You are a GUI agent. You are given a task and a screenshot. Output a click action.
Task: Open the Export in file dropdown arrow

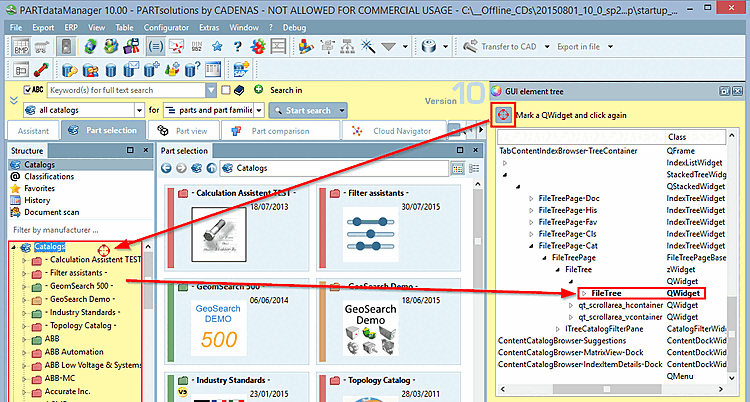pyautogui.click(x=610, y=46)
